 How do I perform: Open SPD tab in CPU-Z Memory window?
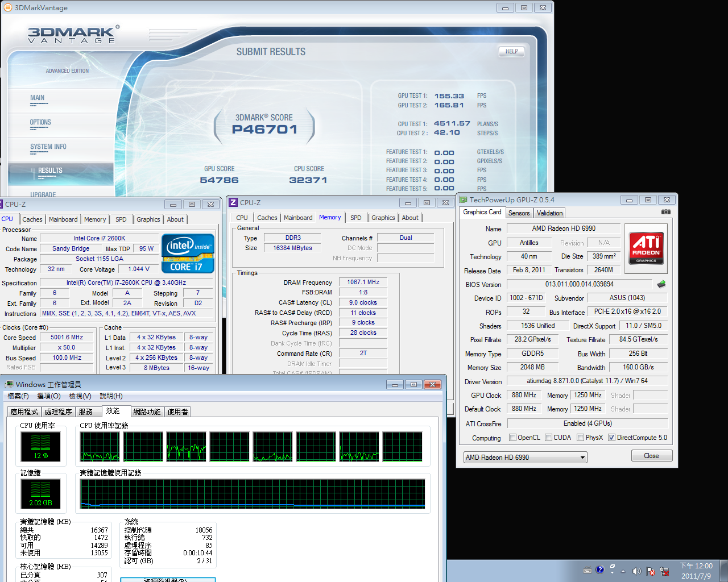click(x=355, y=218)
